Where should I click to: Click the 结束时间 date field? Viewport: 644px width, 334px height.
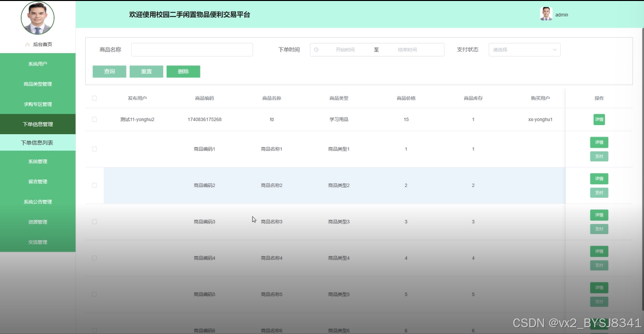pyautogui.click(x=407, y=50)
